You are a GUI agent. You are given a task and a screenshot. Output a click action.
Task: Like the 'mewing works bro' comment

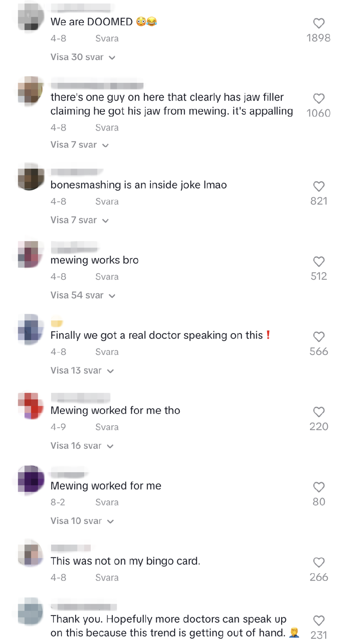coord(319,262)
